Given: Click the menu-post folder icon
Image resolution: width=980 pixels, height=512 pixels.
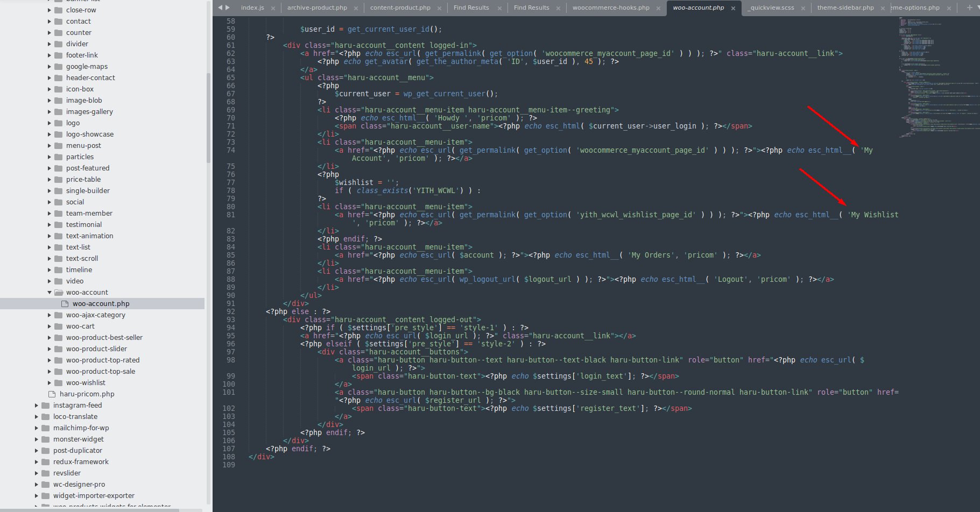Looking at the screenshot, I should (x=59, y=145).
